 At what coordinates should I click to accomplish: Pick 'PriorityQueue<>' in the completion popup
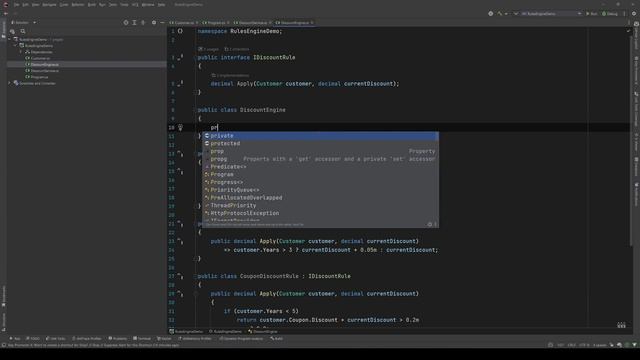pyautogui.click(x=321, y=190)
